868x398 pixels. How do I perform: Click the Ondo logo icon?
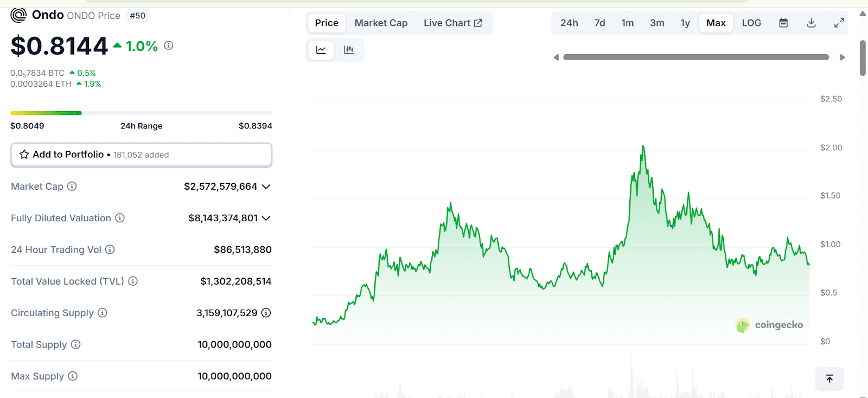(x=18, y=15)
